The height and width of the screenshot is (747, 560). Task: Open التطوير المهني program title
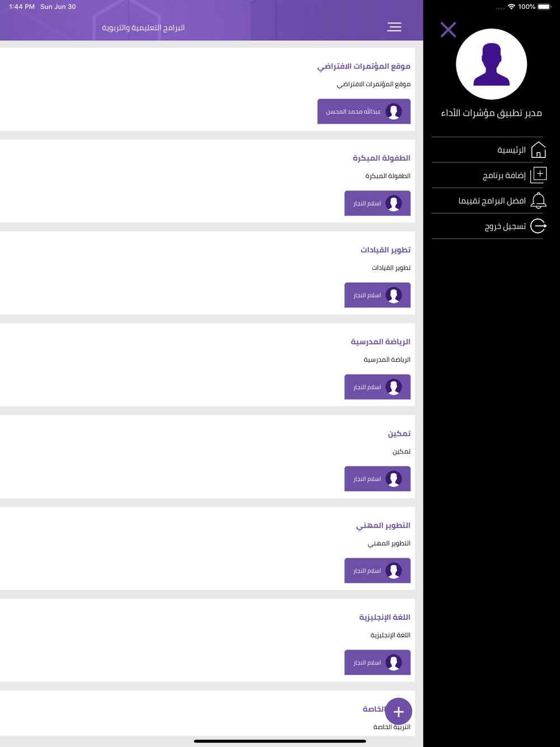coord(383,525)
